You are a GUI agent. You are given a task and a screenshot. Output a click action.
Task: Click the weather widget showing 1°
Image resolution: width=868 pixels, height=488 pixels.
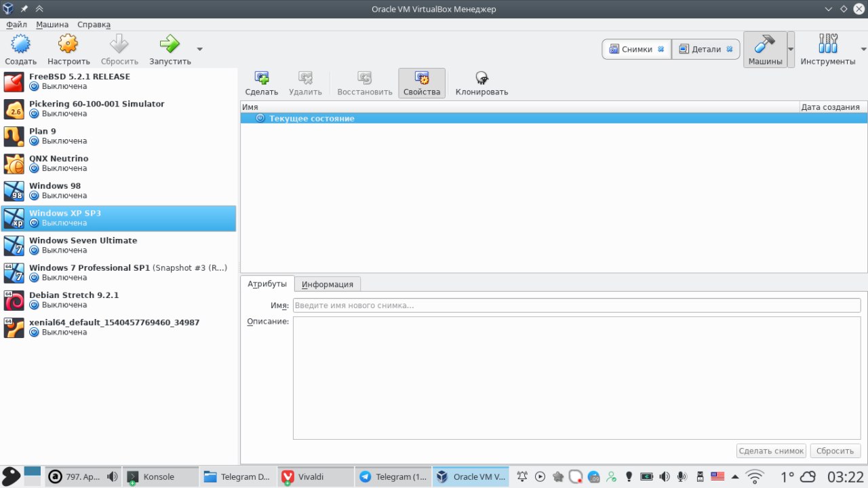click(797, 476)
